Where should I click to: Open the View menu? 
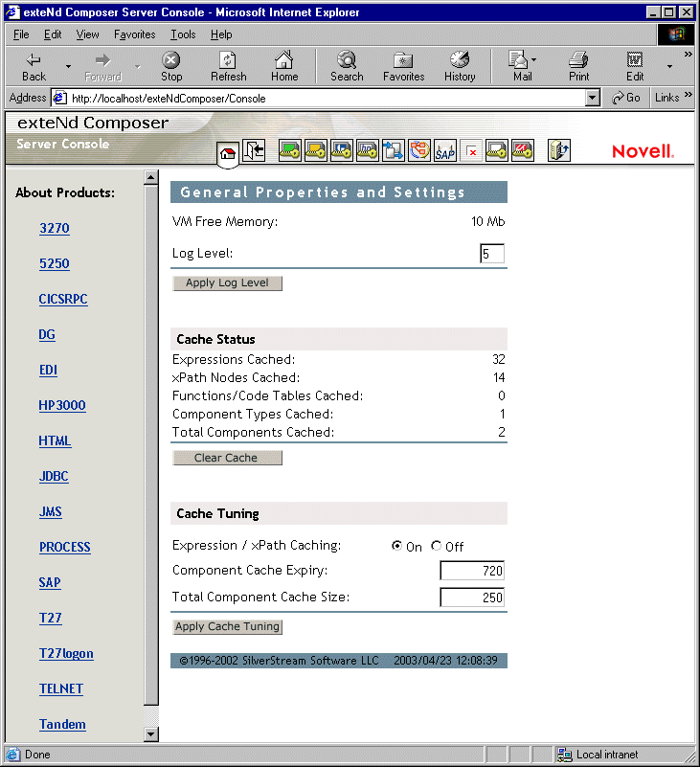coord(87,34)
